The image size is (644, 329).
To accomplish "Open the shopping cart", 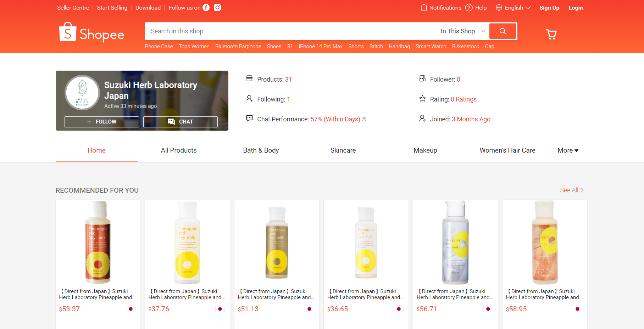I will pos(551,34).
